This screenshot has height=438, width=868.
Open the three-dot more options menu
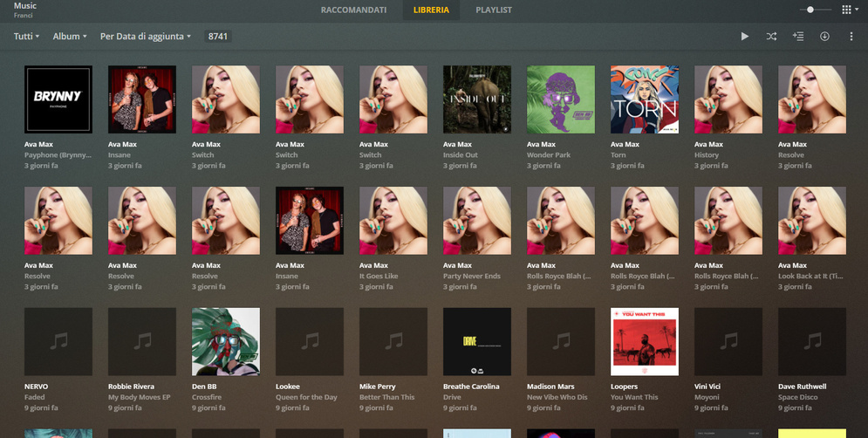coord(851,36)
